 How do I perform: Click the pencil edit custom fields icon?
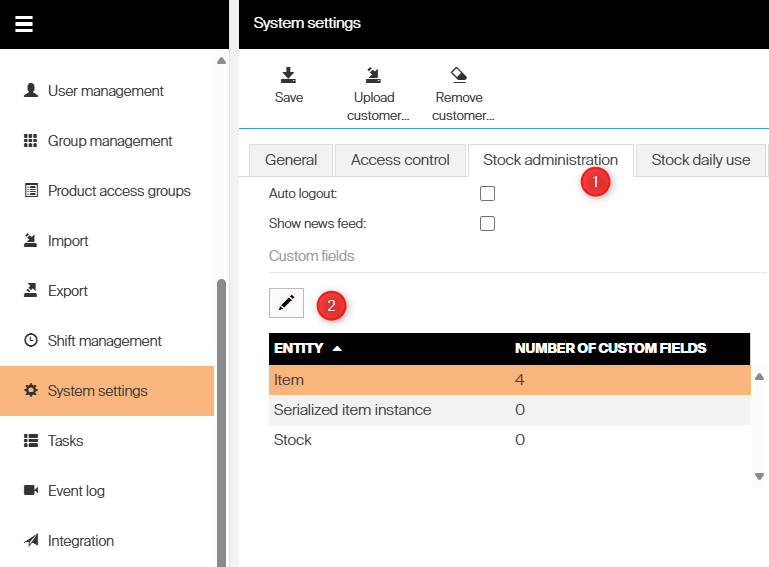click(x=287, y=302)
